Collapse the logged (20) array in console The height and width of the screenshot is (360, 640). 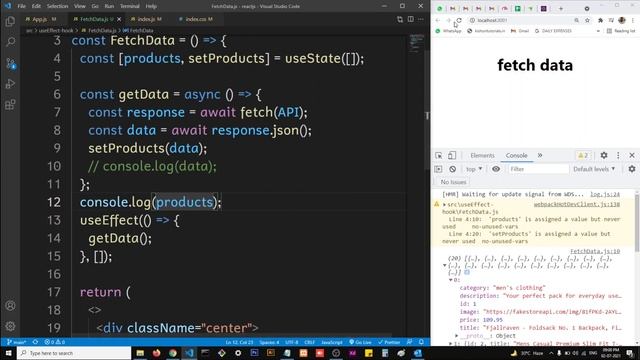(444, 266)
